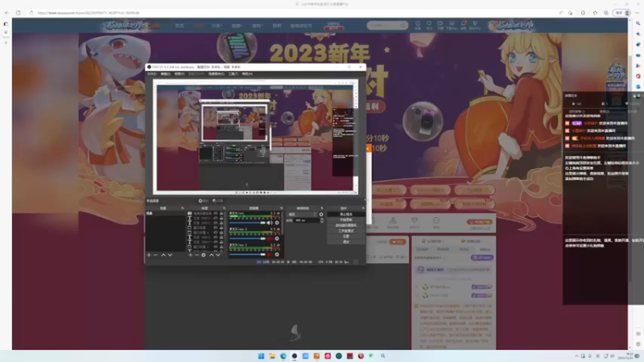Open the 帮助(H) menu in OBS
644x362 pixels.
point(247,74)
